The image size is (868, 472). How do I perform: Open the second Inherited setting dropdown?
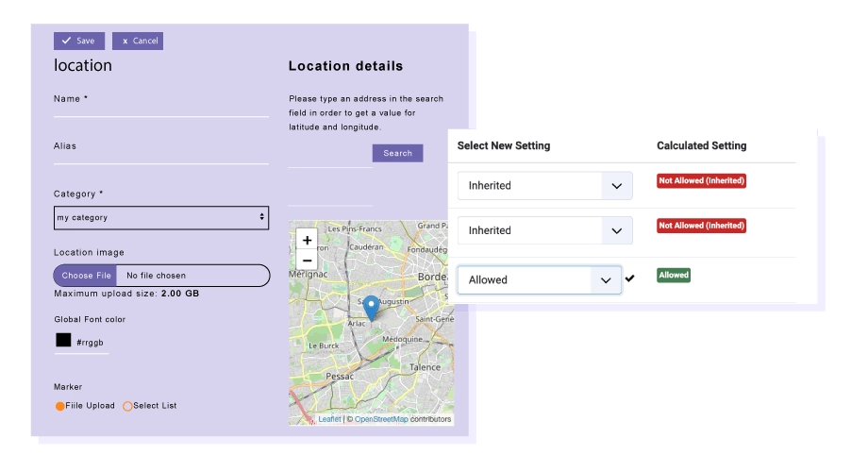[544, 230]
